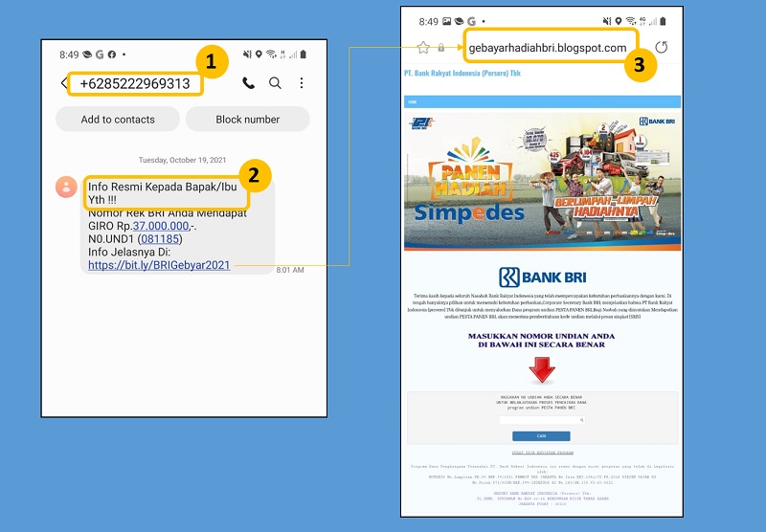Tap the Wi-Fi icon in the browser phone status bar
This screenshot has width=766, height=532.
tap(631, 21)
